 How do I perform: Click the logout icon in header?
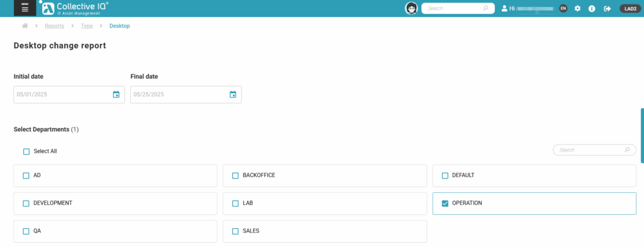coord(608,8)
